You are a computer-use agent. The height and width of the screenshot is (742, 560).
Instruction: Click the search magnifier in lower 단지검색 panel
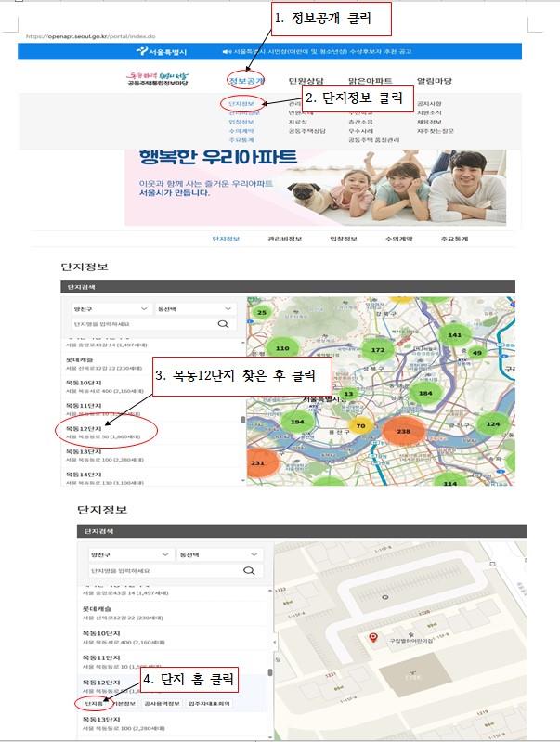tap(249, 571)
